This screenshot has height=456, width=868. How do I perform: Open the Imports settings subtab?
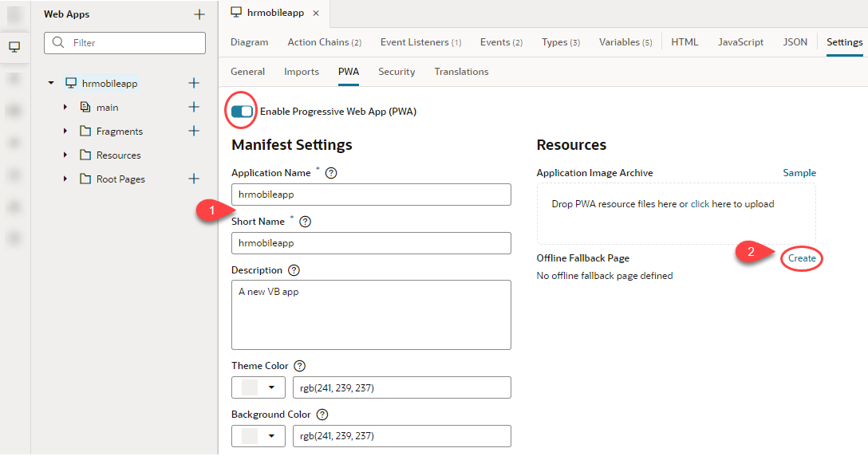click(302, 72)
